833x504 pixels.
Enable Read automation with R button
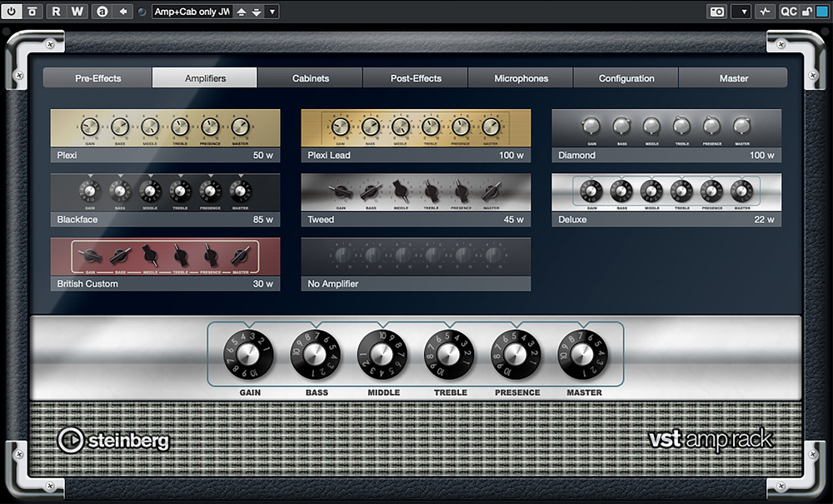coord(56,12)
